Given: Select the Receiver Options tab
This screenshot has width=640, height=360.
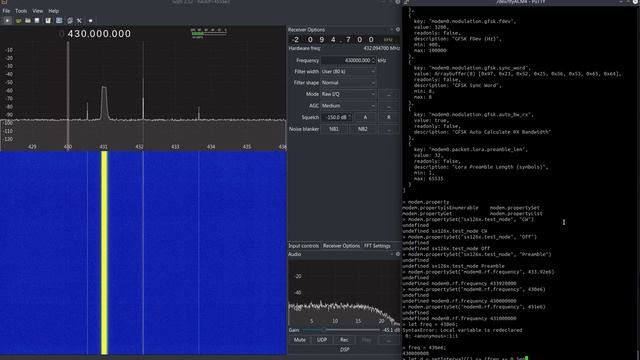Looking at the screenshot, I should (341, 246).
